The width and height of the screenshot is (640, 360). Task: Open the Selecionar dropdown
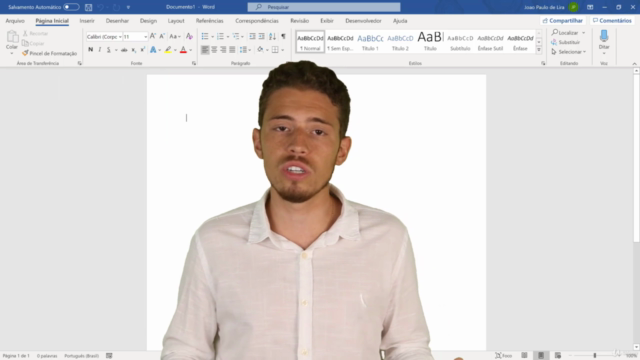click(569, 52)
